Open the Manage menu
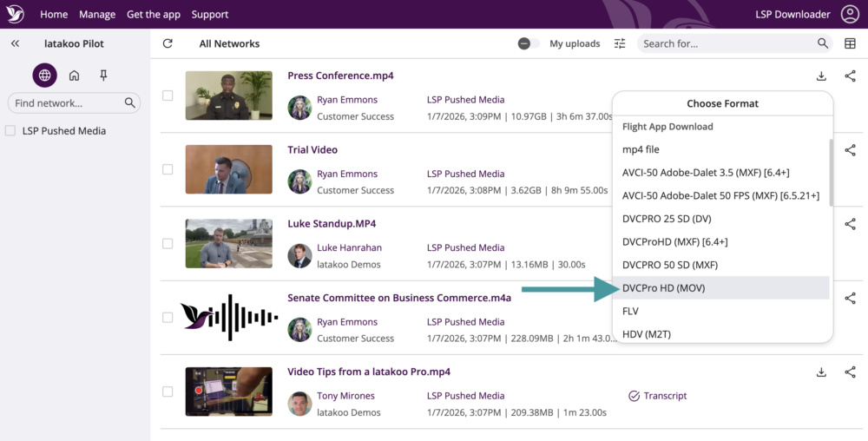 (97, 14)
